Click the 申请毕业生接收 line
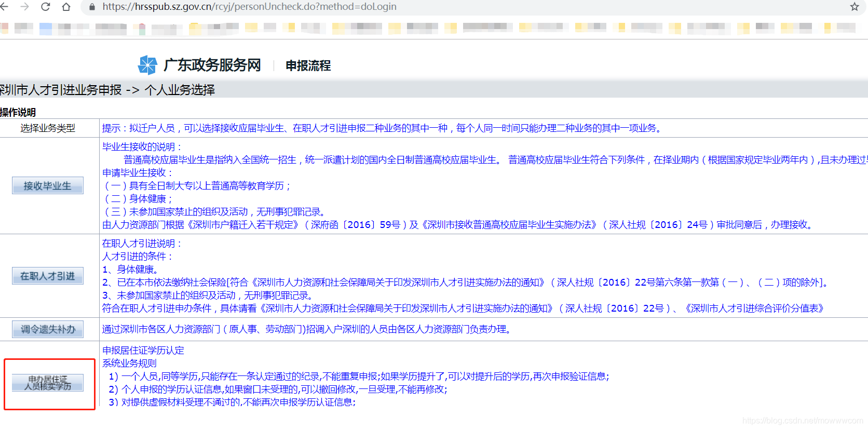The height and width of the screenshot is (430, 868). (x=138, y=173)
